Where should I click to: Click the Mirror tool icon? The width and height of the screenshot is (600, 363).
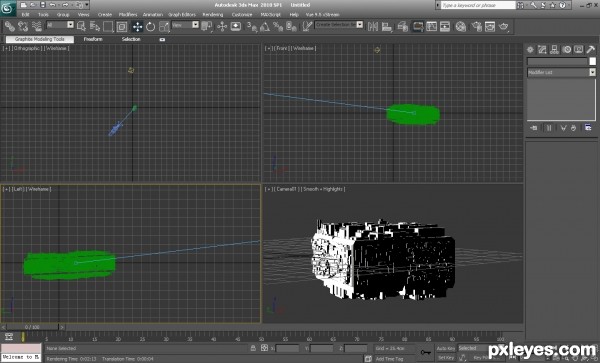tap(373, 26)
